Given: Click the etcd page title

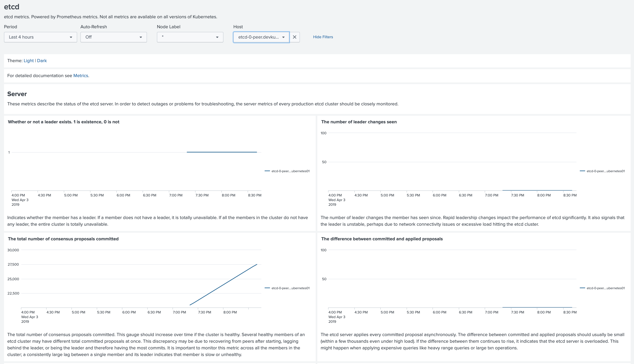Looking at the screenshot, I should pyautogui.click(x=11, y=7).
